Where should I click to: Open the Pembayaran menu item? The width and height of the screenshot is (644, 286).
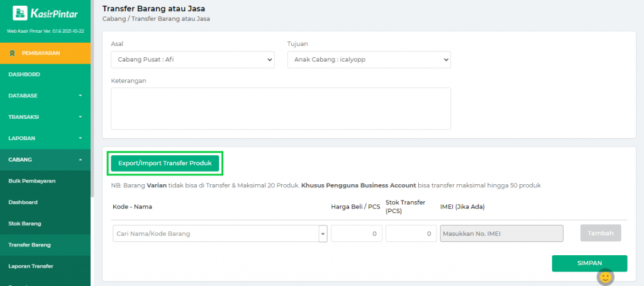tap(41, 53)
